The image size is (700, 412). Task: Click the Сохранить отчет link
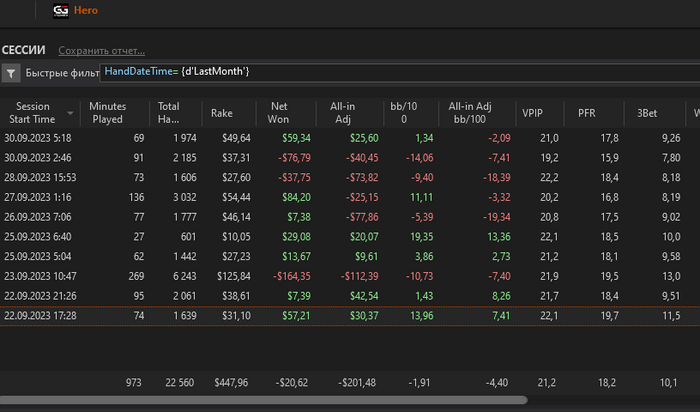click(101, 50)
